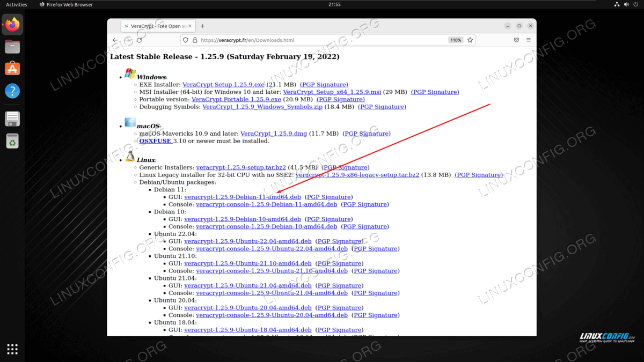This screenshot has height=362, width=644.
Task: Download veracrypt-console Ubuntu-20.04 amd64 deb
Action: (272, 315)
